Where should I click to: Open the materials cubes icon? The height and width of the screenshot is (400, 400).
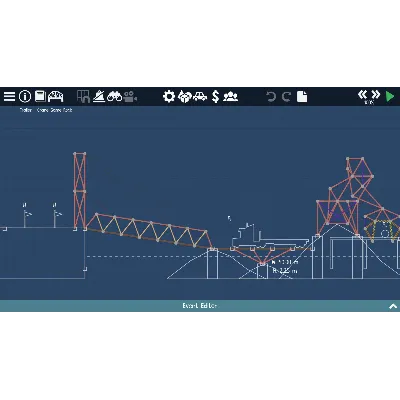(x=185, y=97)
